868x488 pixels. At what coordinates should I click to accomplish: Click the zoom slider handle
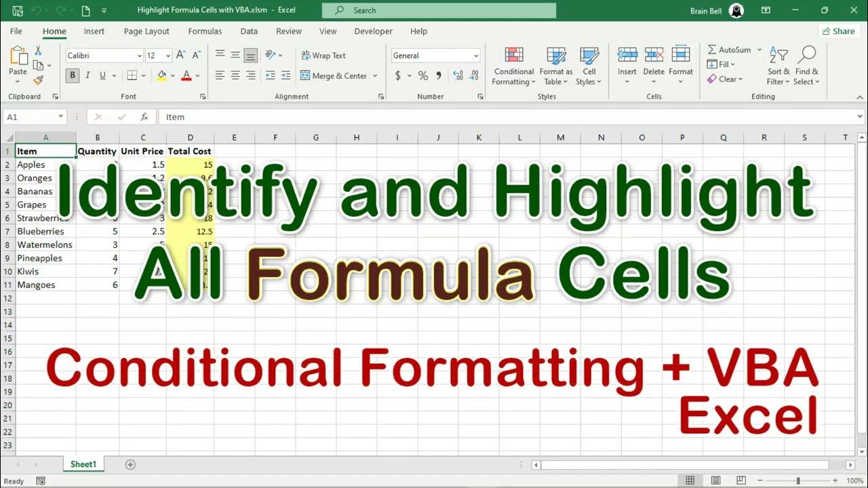[x=797, y=481]
